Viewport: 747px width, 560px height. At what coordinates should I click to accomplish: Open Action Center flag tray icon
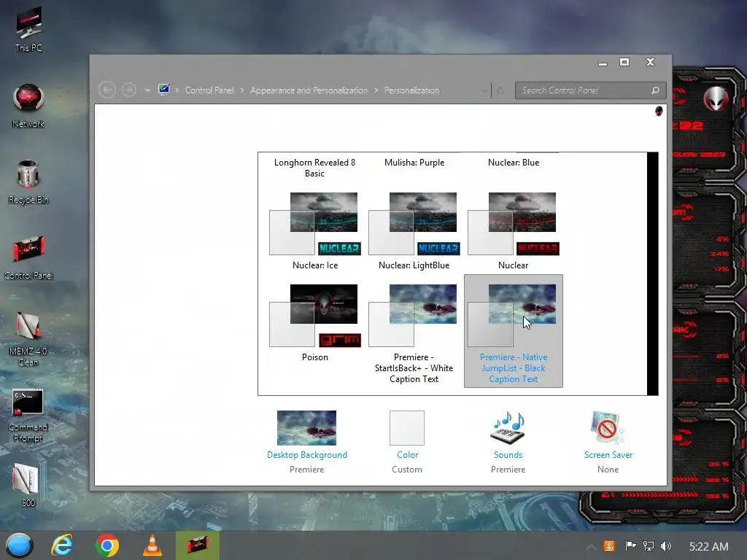coord(630,546)
